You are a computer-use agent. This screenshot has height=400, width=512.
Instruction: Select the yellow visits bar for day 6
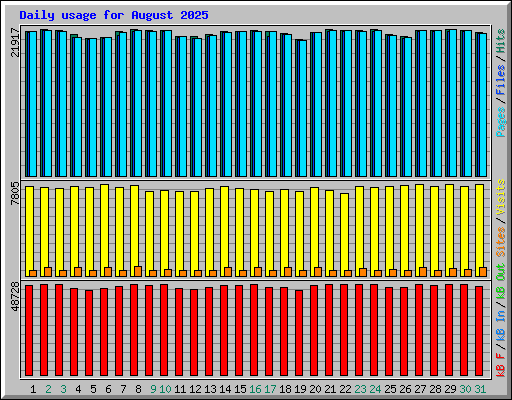(x=104, y=230)
